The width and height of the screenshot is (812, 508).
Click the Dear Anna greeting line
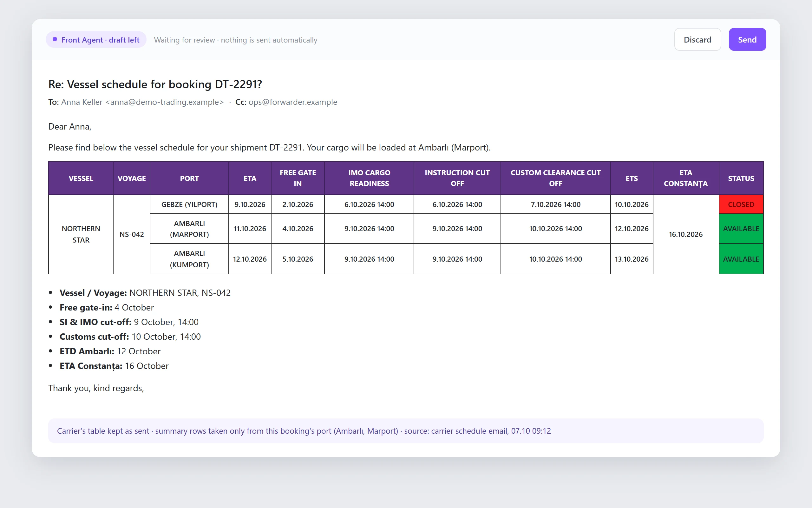[70, 126]
